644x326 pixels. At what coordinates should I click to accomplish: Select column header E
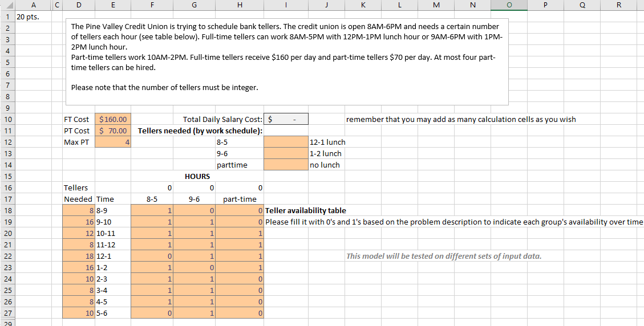[113, 5]
